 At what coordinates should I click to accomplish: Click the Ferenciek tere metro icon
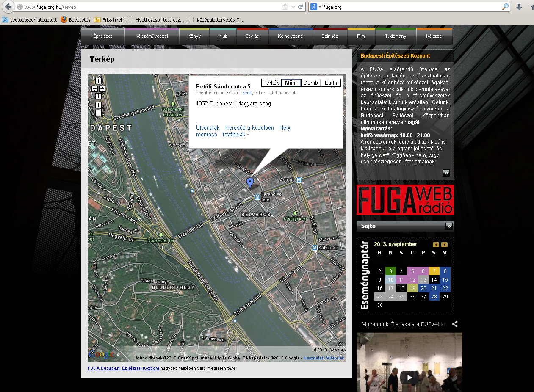[x=257, y=197]
